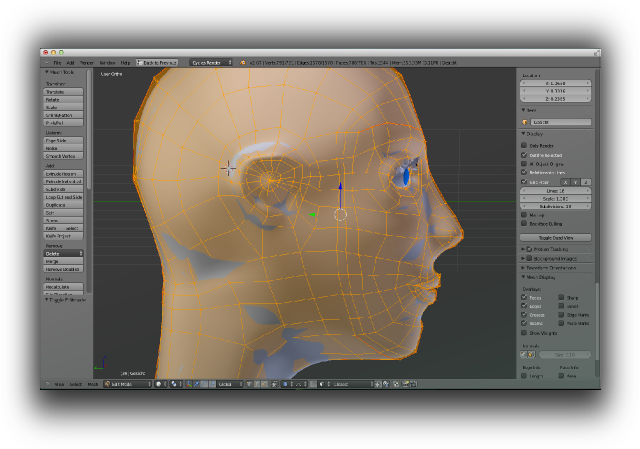The height and width of the screenshot is (449, 640).
Task: Click the Location X value field
Action: click(555, 85)
